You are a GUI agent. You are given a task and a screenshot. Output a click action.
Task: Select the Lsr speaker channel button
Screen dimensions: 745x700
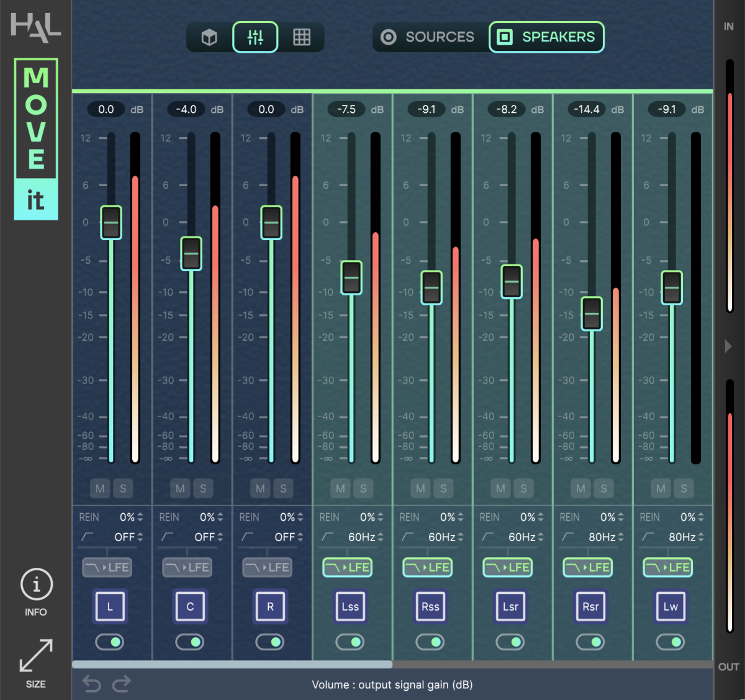510,606
